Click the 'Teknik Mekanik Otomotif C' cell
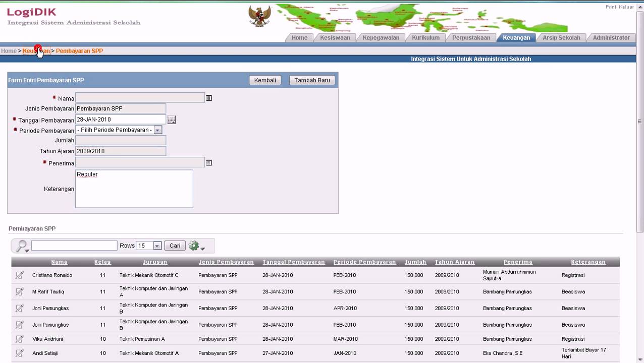 click(x=149, y=275)
